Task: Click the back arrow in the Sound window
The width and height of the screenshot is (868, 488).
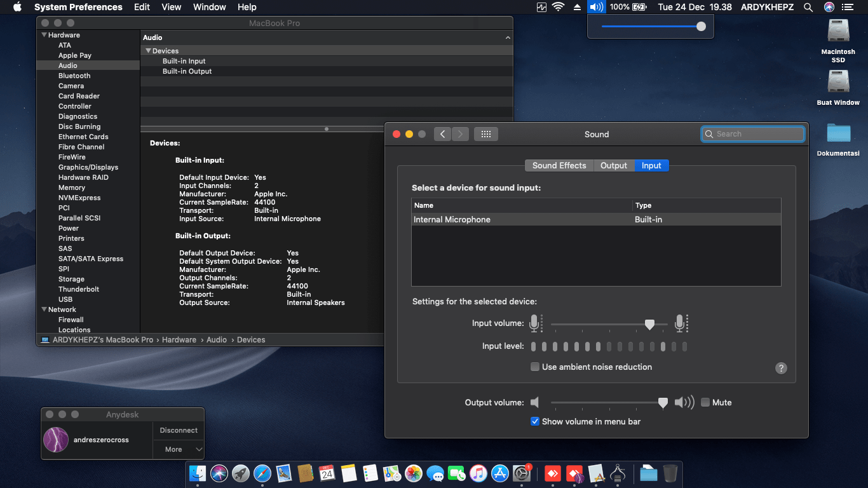Action: pos(443,134)
